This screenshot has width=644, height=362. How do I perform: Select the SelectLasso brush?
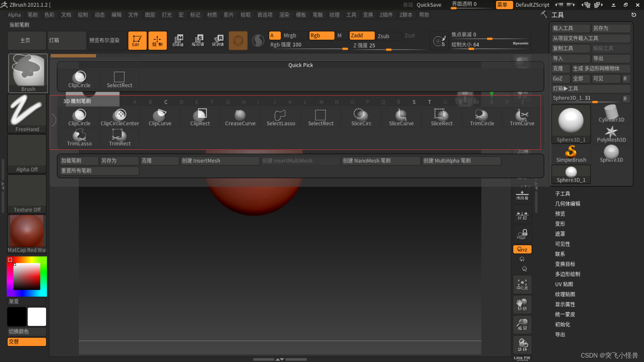pyautogui.click(x=281, y=117)
